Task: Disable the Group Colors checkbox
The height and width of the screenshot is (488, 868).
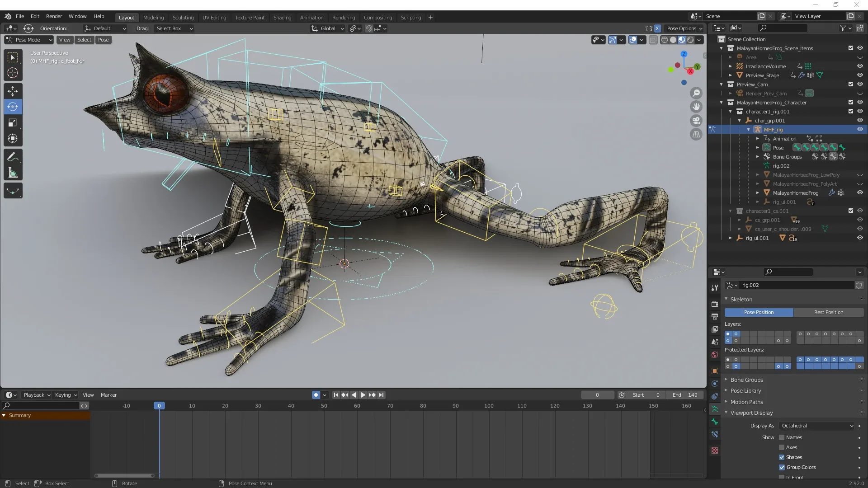Action: coord(782,467)
